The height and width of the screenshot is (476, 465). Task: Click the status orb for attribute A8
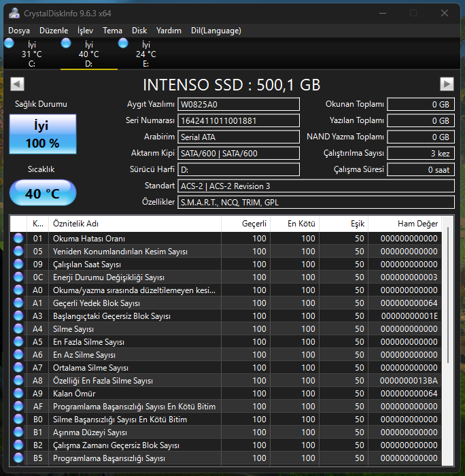pos(18,380)
